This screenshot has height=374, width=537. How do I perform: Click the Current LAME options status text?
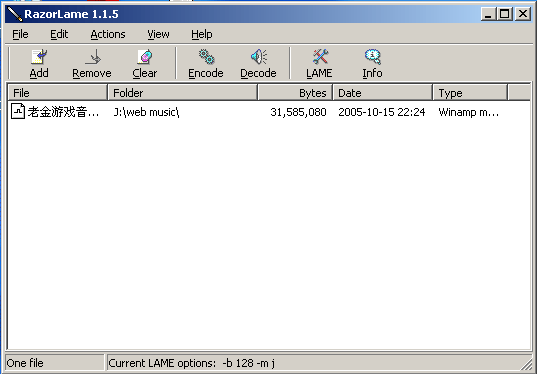coord(191,363)
